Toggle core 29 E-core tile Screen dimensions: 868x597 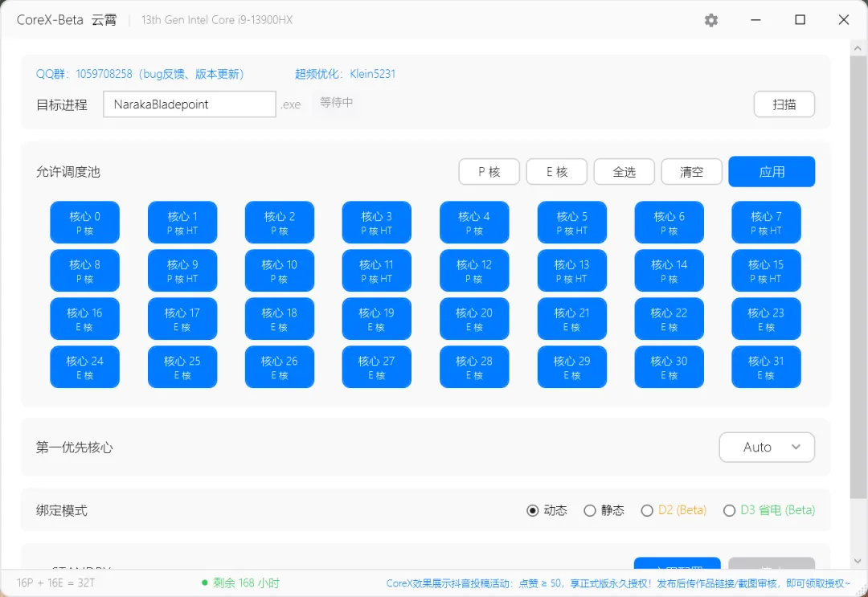[x=572, y=367]
